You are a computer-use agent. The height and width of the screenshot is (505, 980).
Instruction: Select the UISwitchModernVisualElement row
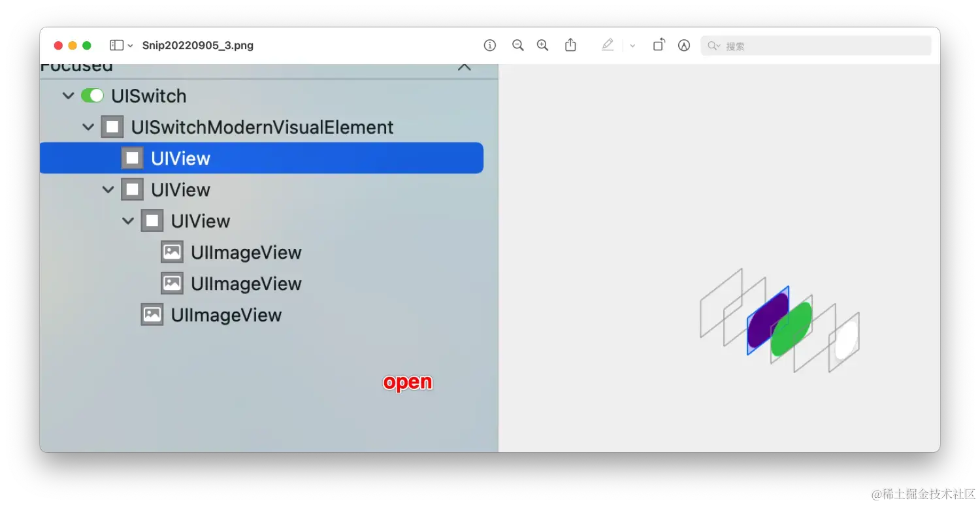coord(262,127)
